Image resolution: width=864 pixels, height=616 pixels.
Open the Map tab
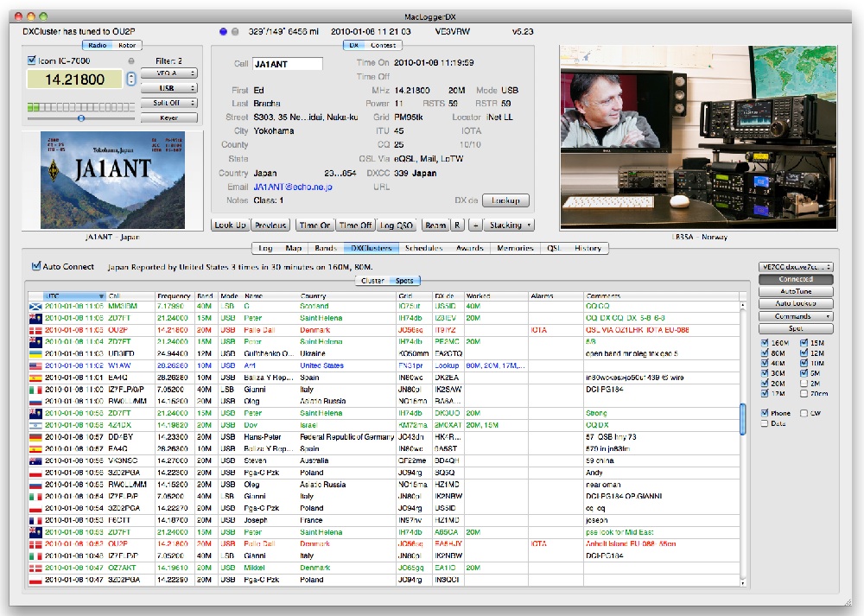[x=293, y=248]
